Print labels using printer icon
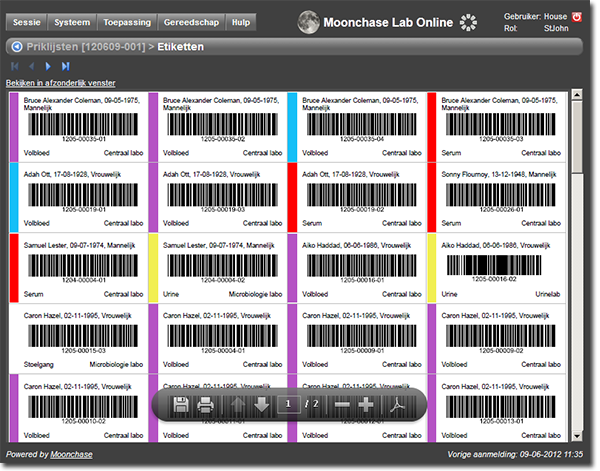Screen dimensions: 600x471 pyautogui.click(x=205, y=404)
